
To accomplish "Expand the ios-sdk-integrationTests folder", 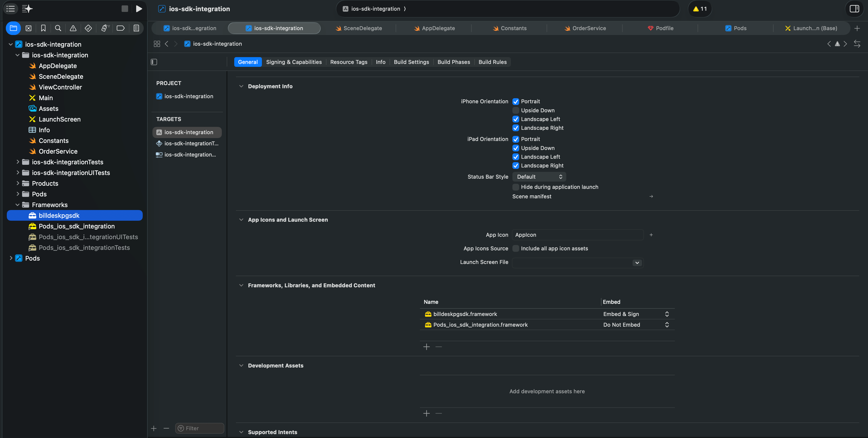I will click(18, 162).
